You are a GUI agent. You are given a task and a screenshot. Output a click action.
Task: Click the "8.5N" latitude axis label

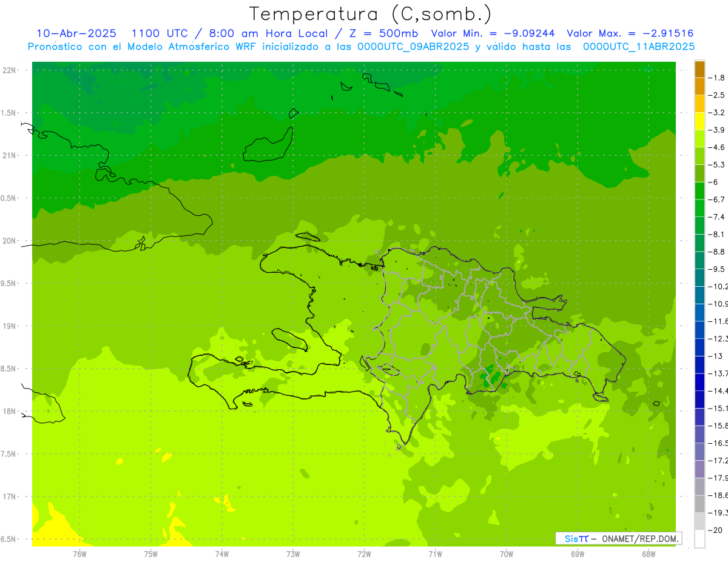coord(9,369)
